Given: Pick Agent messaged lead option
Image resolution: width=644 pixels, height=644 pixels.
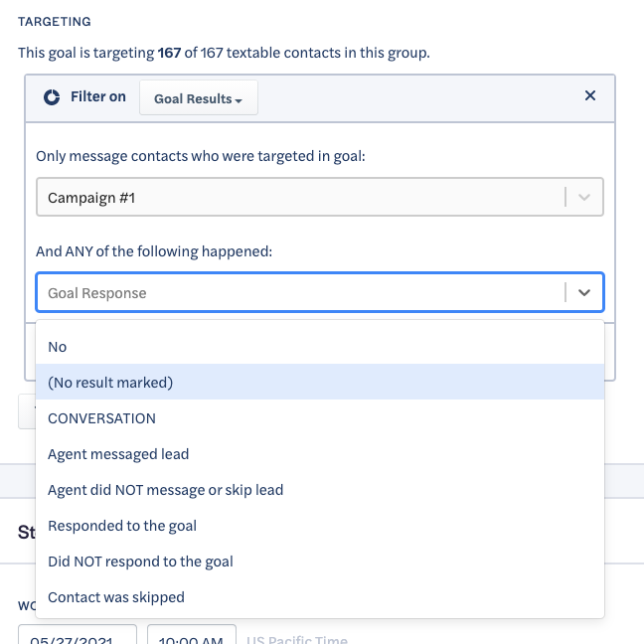Looking at the screenshot, I should coord(320,454).
